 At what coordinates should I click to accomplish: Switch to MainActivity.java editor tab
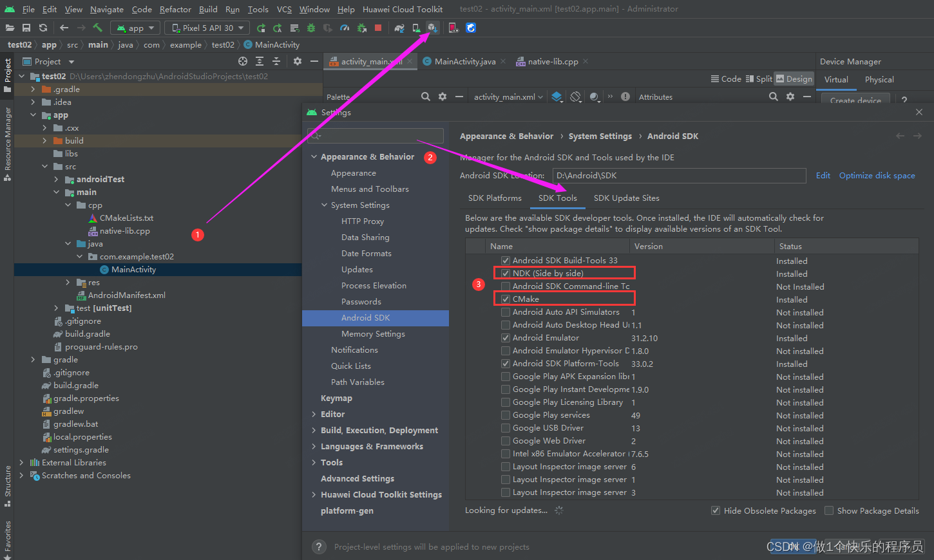[465, 61]
